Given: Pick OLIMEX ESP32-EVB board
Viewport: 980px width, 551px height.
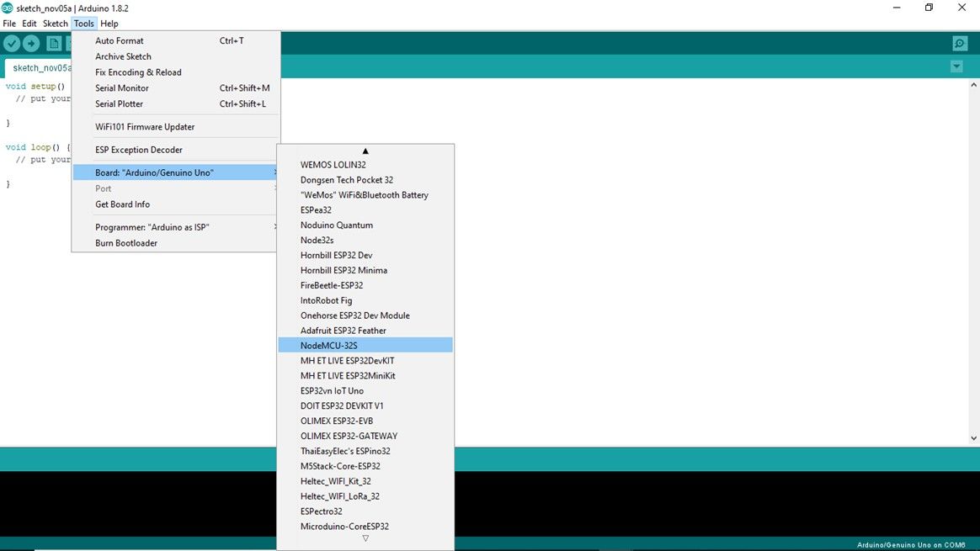Looking at the screenshot, I should click(x=365, y=421).
